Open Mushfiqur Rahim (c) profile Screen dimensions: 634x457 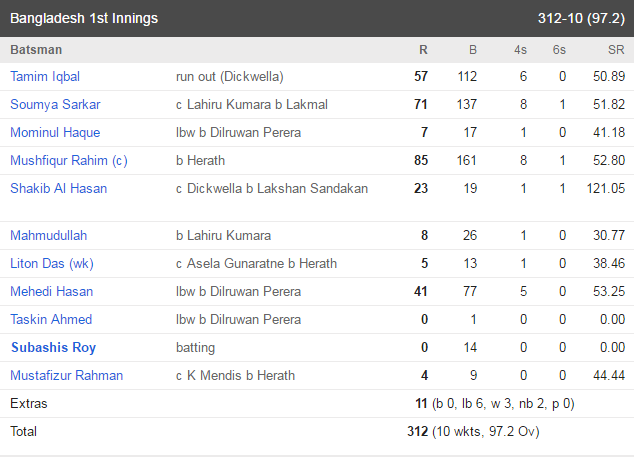[x=69, y=161]
